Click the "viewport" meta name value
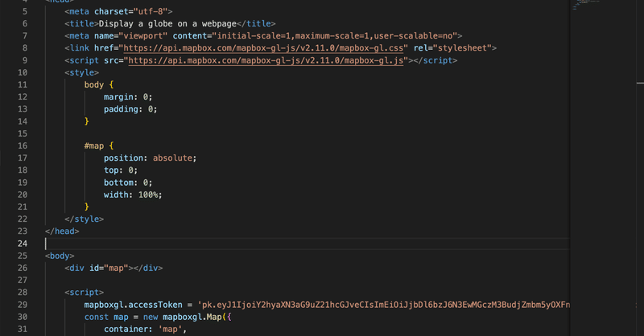644x336 pixels. pyautogui.click(x=143, y=36)
